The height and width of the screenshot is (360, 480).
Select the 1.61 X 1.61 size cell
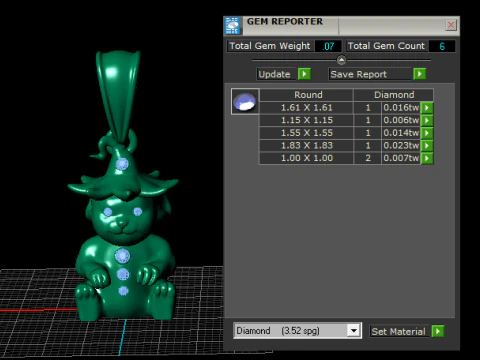coord(306,108)
